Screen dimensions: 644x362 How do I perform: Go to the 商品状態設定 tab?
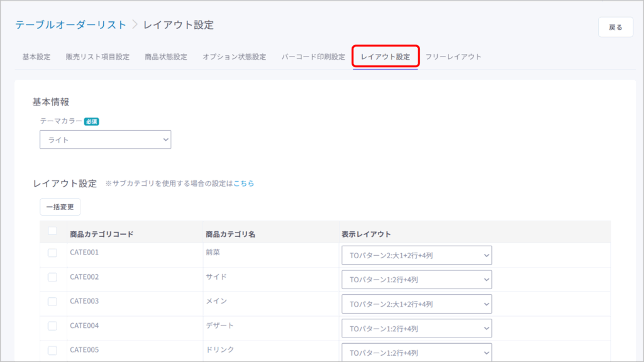tap(166, 57)
